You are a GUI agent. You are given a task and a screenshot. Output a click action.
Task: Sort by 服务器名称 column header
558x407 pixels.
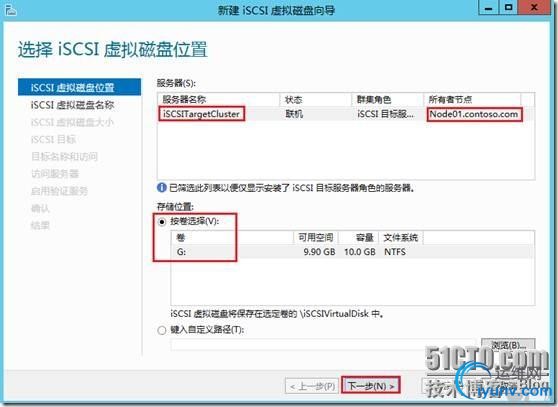219,100
